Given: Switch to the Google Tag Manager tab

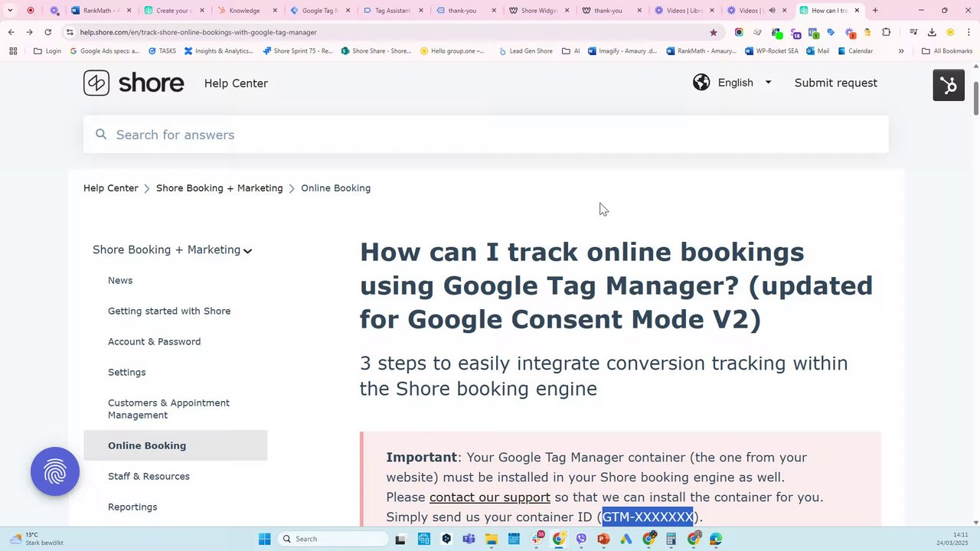Looking at the screenshot, I should pyautogui.click(x=319, y=11).
